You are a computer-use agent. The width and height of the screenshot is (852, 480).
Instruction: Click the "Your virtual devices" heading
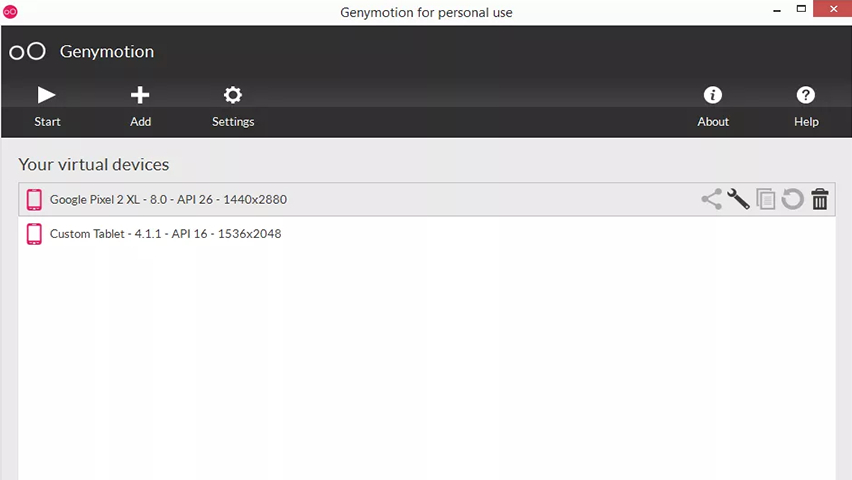coord(94,164)
